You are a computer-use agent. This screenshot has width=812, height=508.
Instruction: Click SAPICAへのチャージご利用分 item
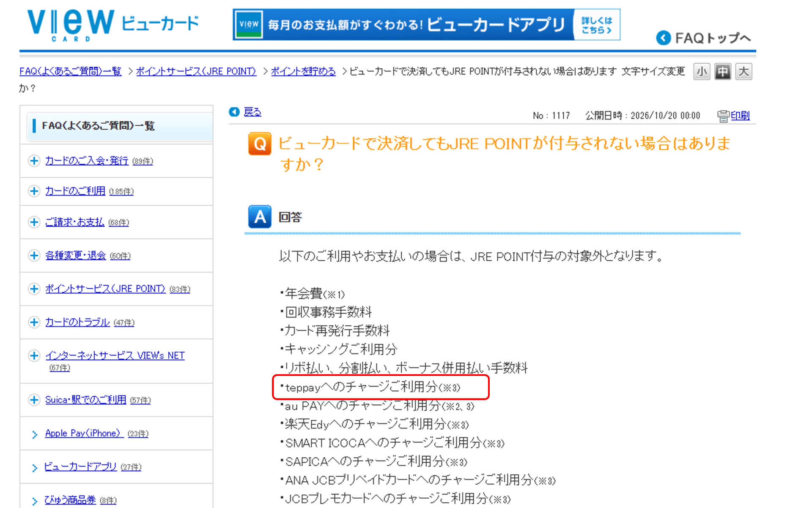tap(374, 461)
